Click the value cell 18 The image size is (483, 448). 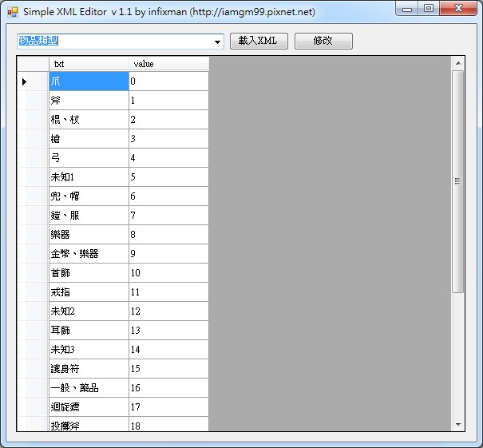168,424
